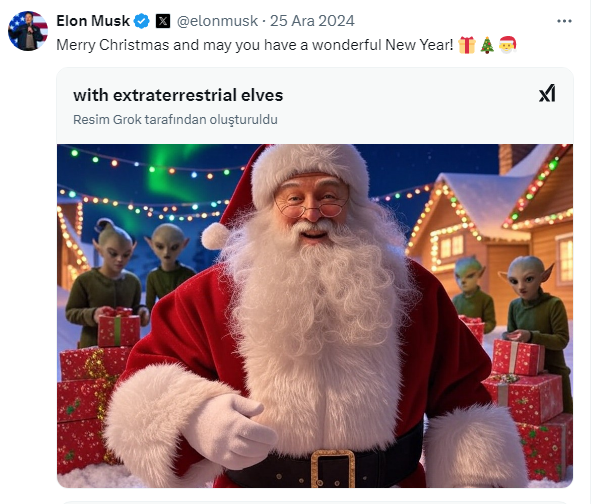
Task: Click the Santa Claus emoji
Action: tap(507, 45)
